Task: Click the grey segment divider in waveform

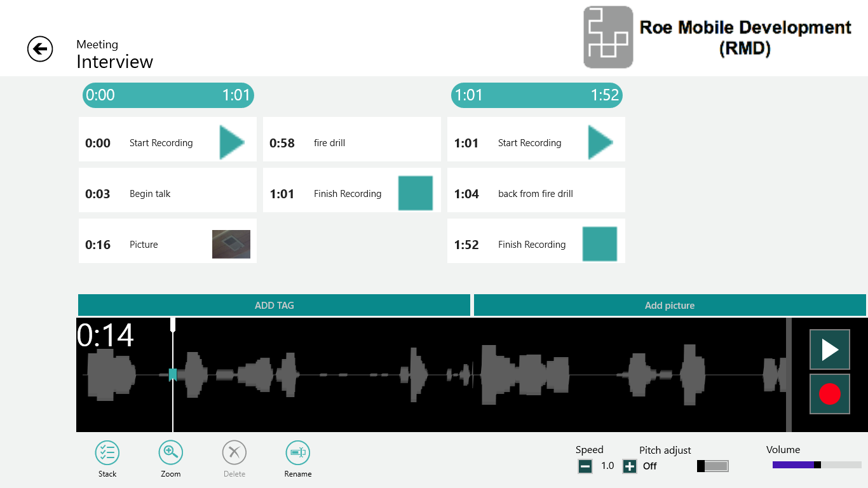Action: pyautogui.click(x=789, y=375)
